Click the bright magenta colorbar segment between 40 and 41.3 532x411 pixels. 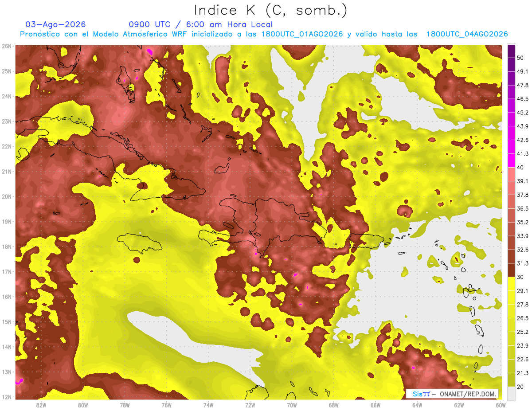tap(511, 160)
